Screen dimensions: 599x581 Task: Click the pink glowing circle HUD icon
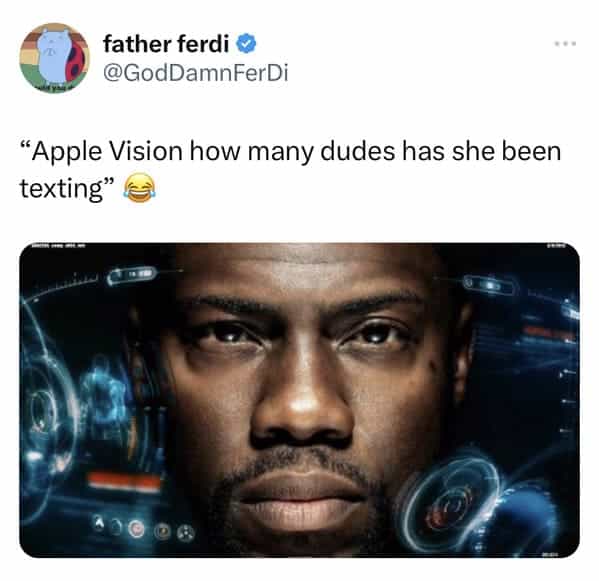136,529
